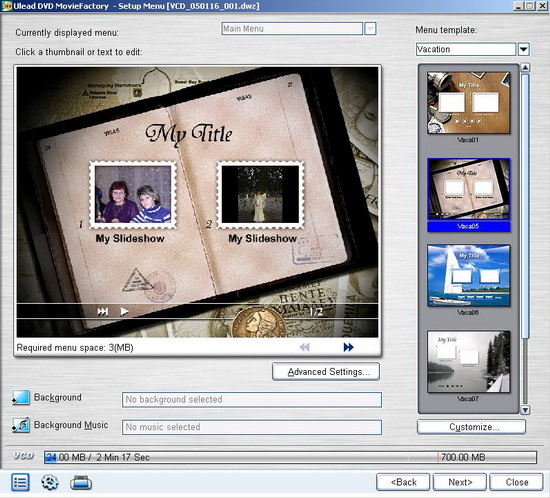Screen dimensions: 550x498
Task: Go to next menu page with double arrow
Action: [x=348, y=347]
